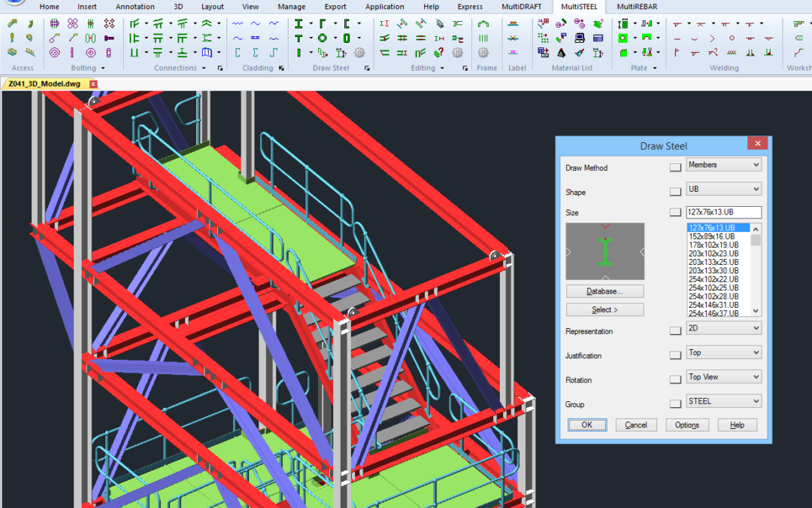Toggle the checkbox next to Rotation

coord(675,379)
